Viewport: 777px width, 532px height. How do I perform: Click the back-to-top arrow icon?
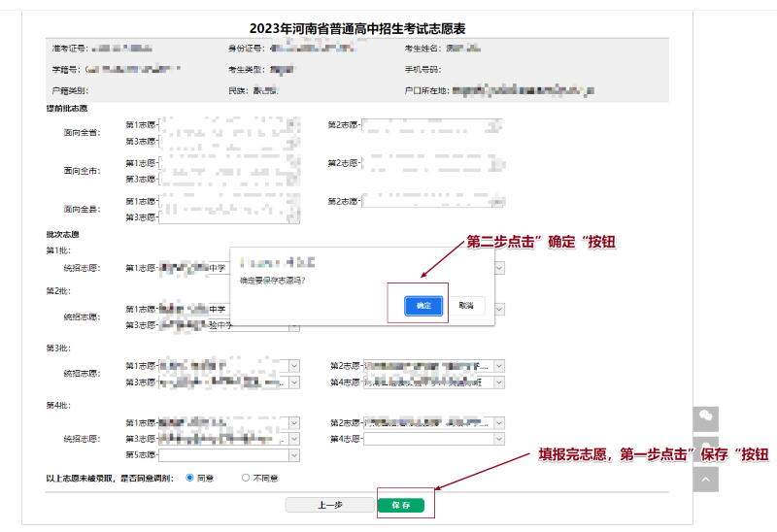[706, 480]
